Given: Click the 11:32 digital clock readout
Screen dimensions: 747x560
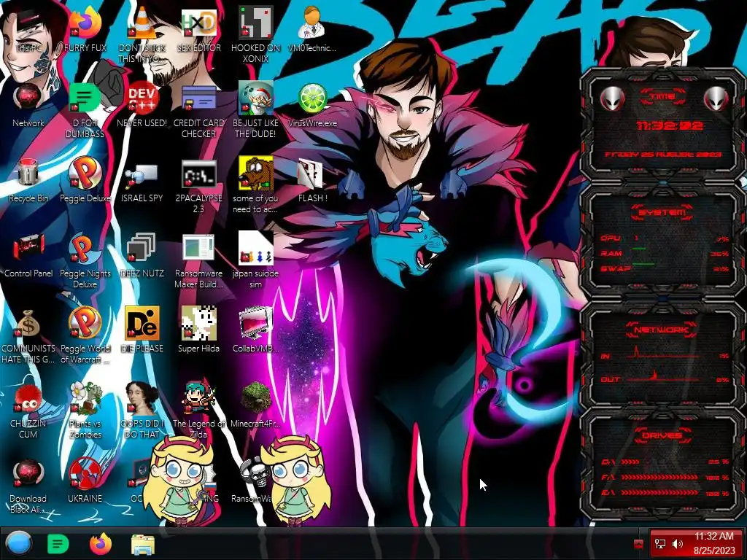Looking at the screenshot, I should pyautogui.click(x=670, y=125).
